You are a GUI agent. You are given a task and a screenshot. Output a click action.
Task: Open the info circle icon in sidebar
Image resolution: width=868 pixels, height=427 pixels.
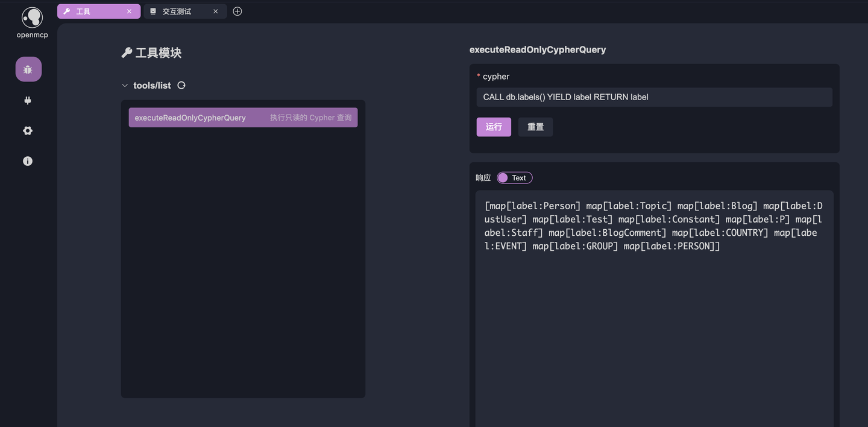point(28,161)
